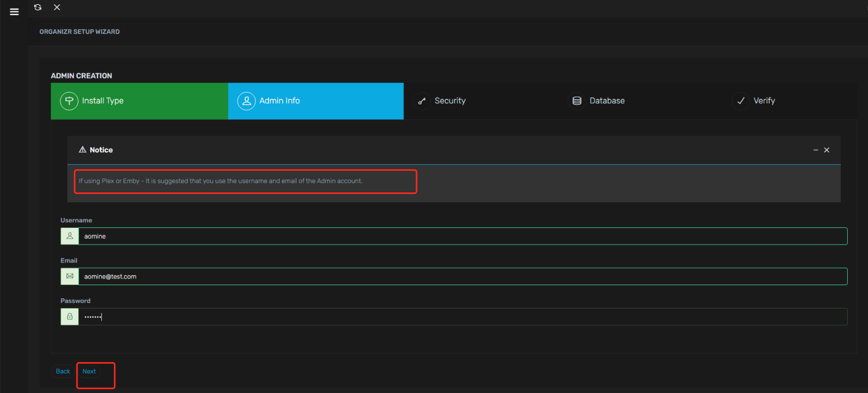Focus the Email input field
The height and width of the screenshot is (393, 868).
[x=463, y=277]
